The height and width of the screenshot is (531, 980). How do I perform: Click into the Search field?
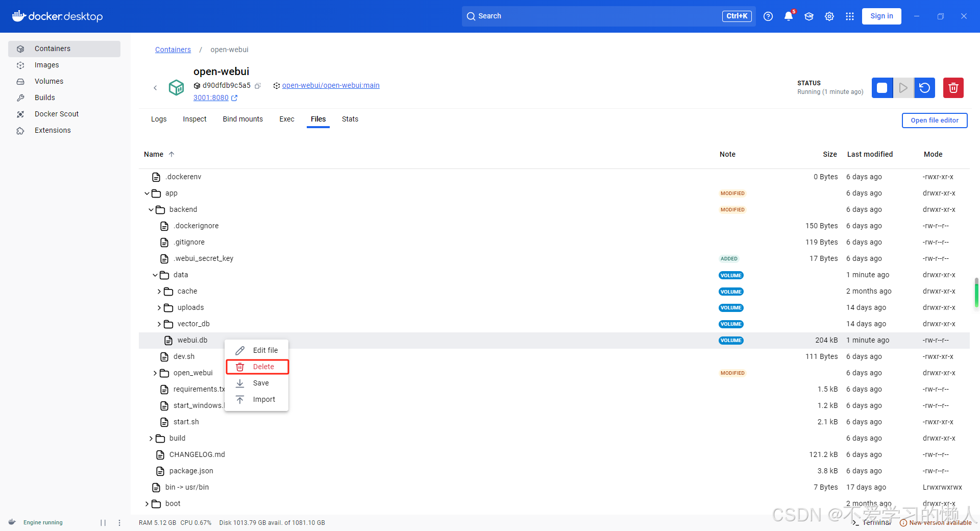609,16
